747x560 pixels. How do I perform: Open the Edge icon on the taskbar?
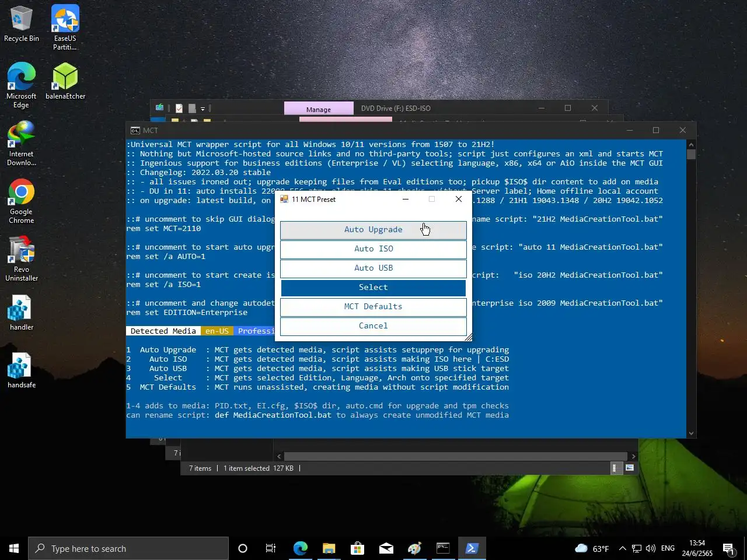(x=300, y=548)
